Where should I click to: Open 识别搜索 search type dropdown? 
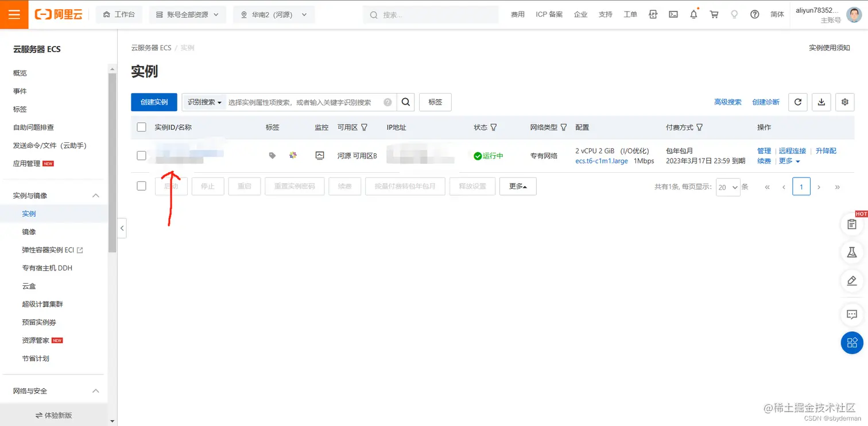point(204,102)
